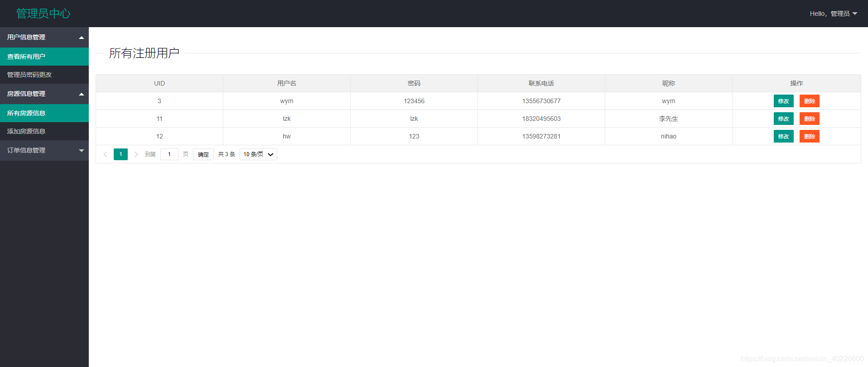Open 所有房源信息 menu item

tap(44, 113)
